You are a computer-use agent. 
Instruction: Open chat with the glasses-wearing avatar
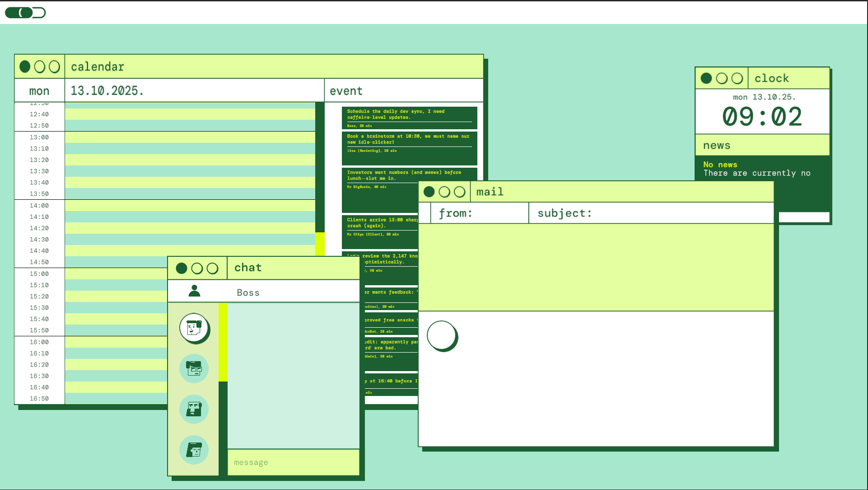tap(194, 368)
